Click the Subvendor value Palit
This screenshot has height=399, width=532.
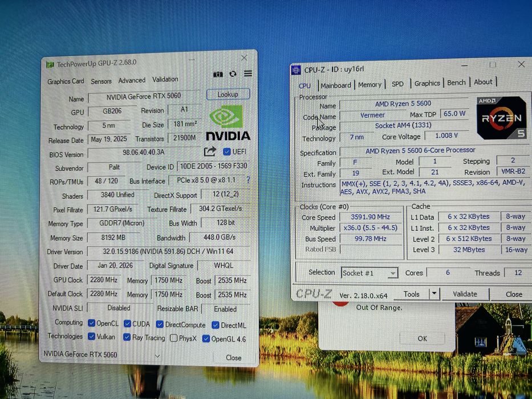[x=115, y=167]
